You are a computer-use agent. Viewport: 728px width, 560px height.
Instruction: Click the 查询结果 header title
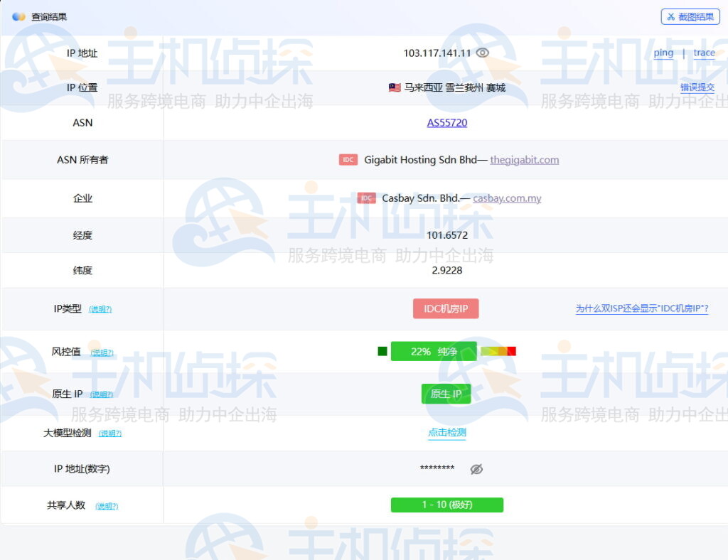tap(49, 17)
